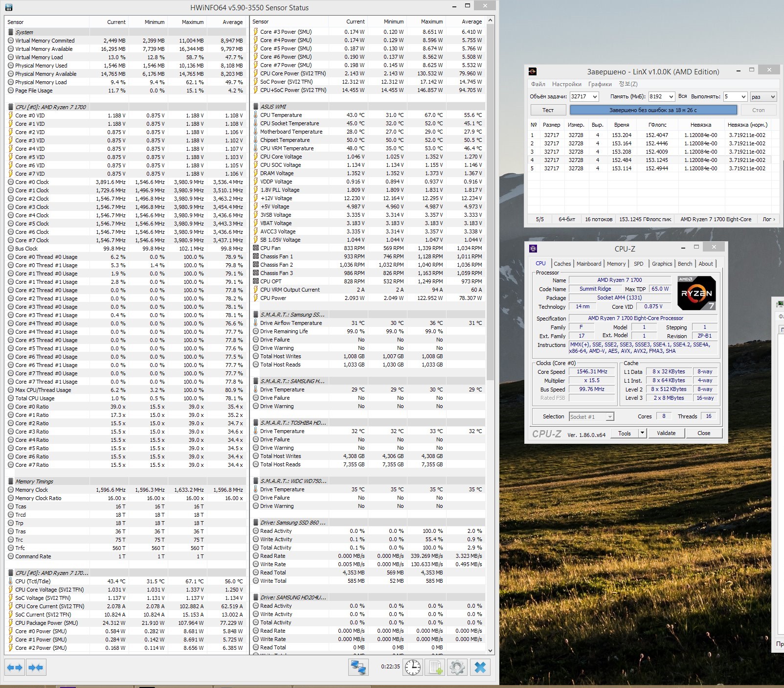This screenshot has height=688, width=784.
Task: Switch to the Caches tab in CPU-Z
Action: click(562, 264)
